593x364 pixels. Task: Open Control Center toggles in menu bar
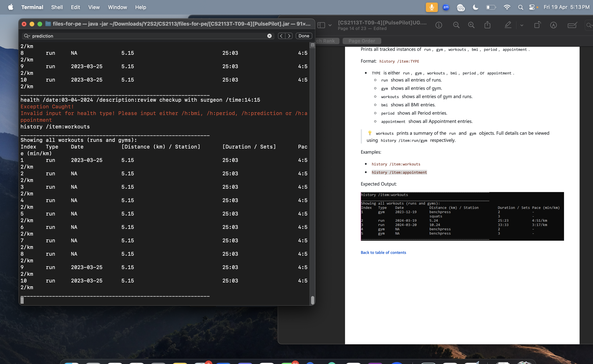(x=532, y=7)
